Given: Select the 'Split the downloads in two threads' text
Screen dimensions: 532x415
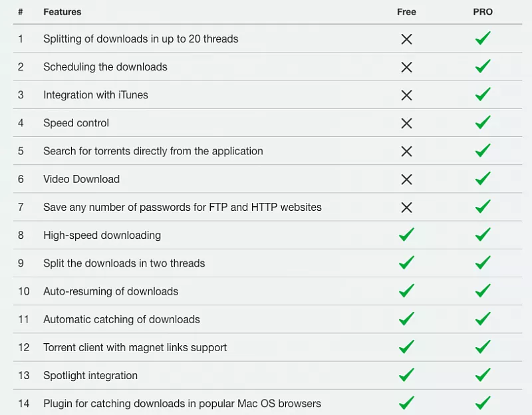Looking at the screenshot, I should (124, 263).
